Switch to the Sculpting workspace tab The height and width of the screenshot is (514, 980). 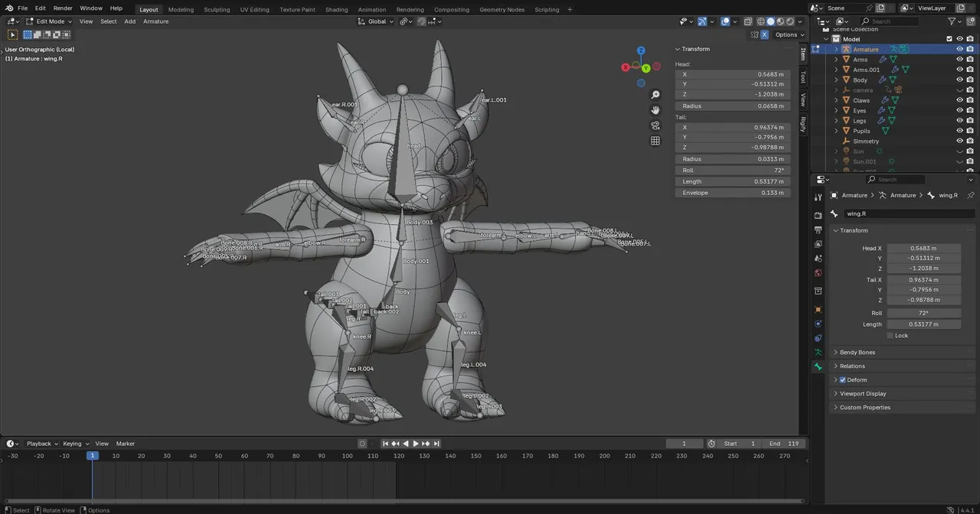[217, 9]
